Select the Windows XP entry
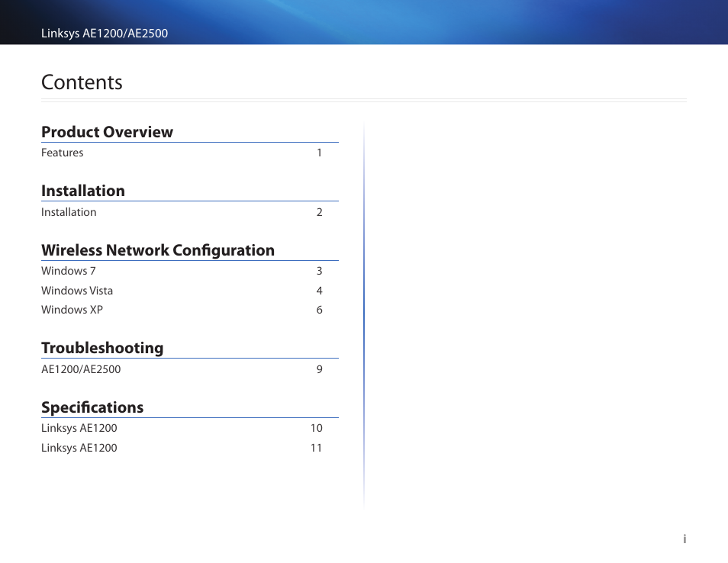The image size is (728, 563). pos(72,310)
